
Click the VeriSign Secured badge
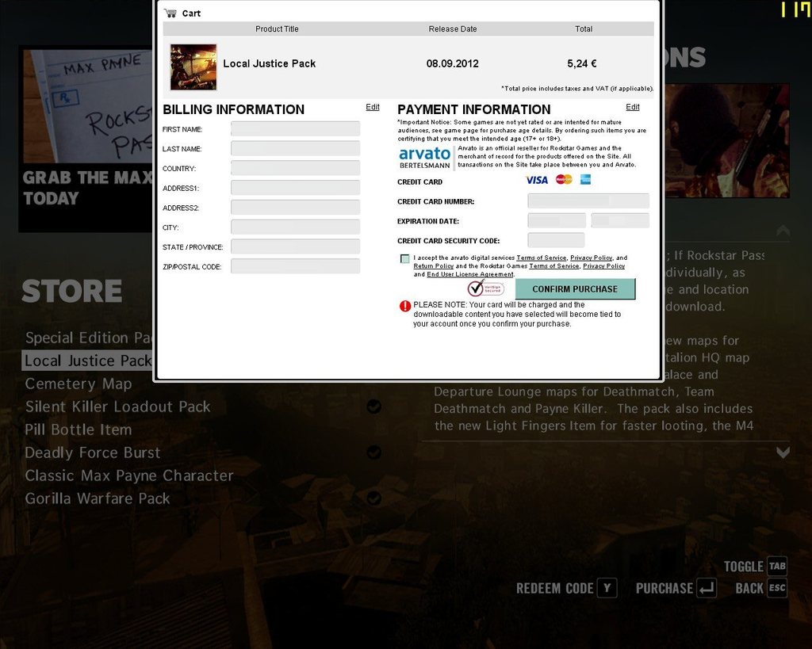tap(485, 288)
